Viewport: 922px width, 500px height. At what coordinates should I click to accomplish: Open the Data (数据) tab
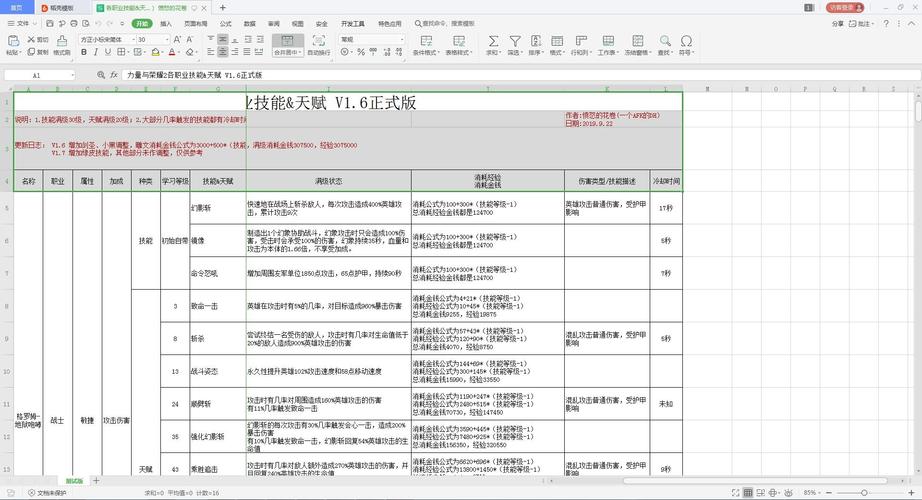click(x=250, y=24)
